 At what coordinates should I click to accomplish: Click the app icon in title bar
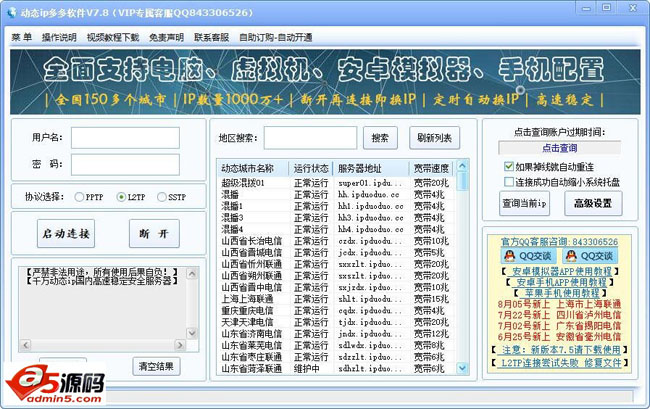(x=12, y=12)
